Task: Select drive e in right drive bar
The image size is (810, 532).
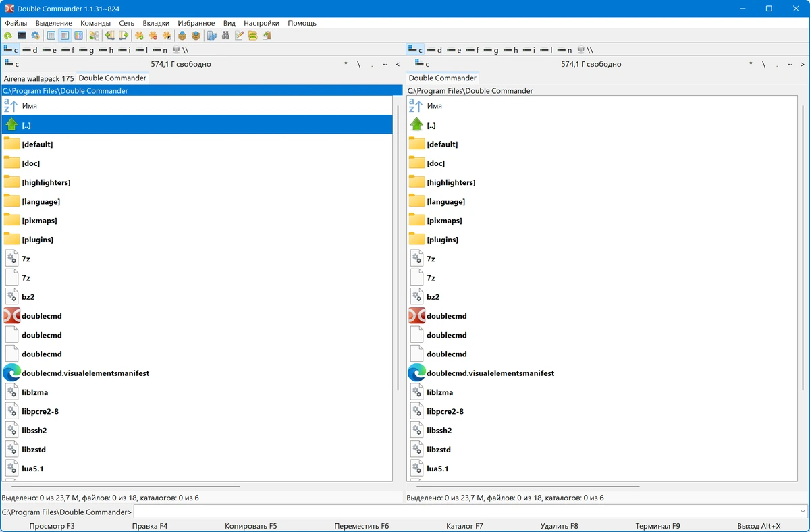Action: point(454,50)
